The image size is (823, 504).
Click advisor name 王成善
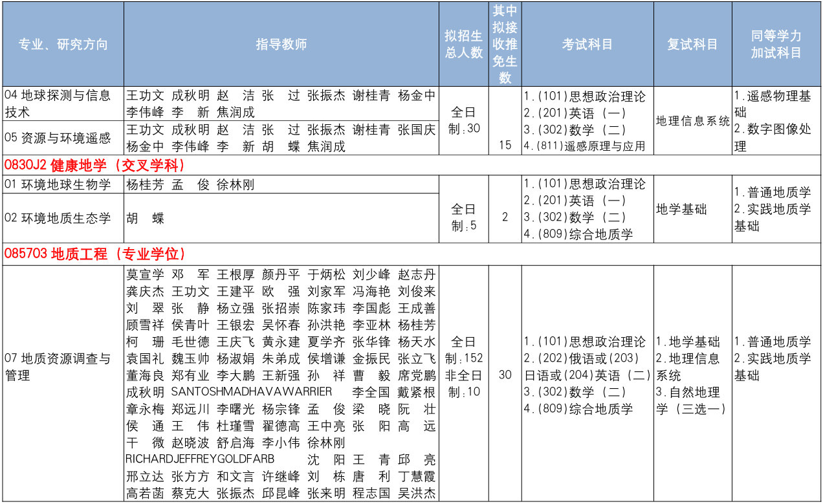(417, 308)
